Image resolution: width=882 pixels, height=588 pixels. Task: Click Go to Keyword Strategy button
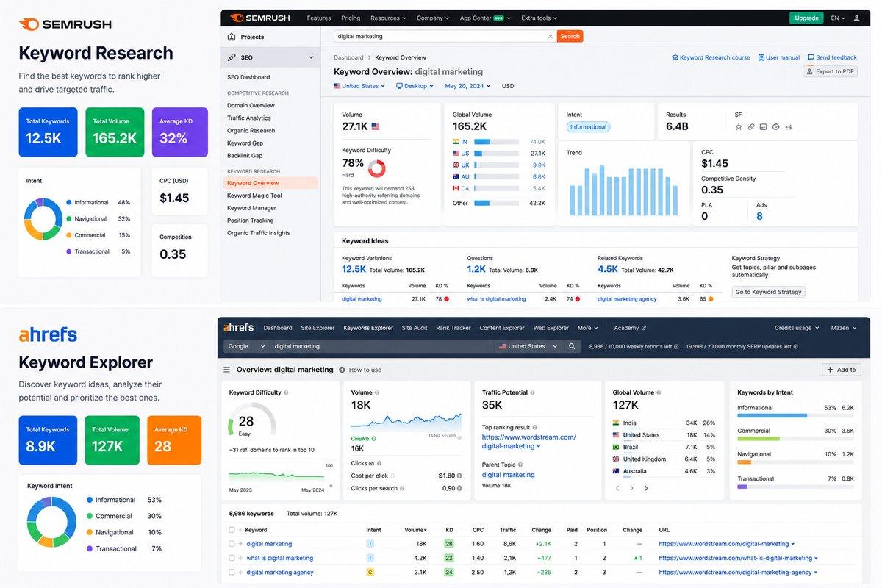coord(768,292)
